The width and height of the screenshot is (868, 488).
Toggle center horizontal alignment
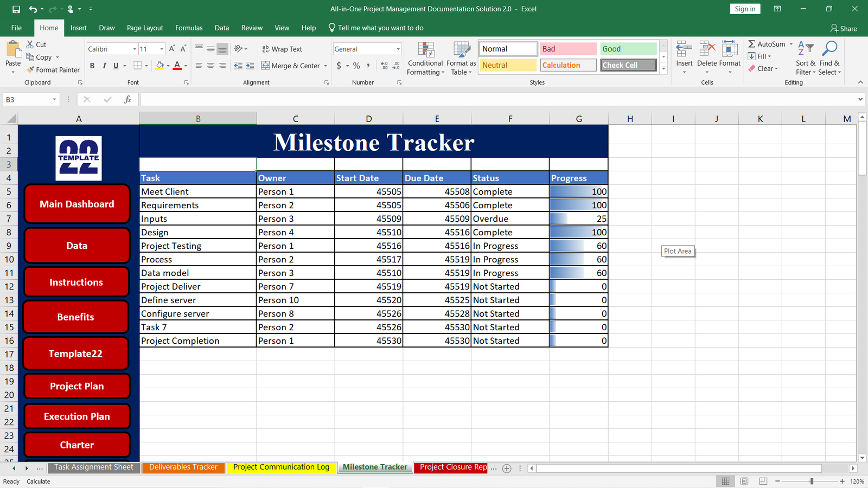pos(210,66)
